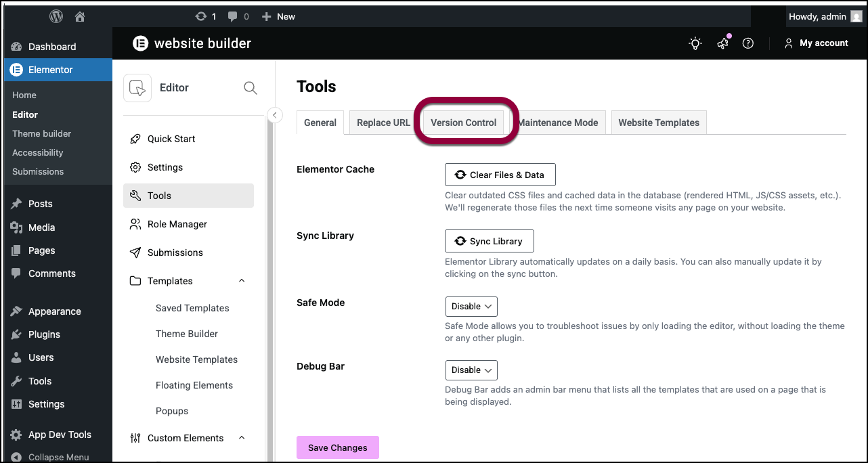
Task: Open the Howdy, admin account menu
Action: [825, 16]
